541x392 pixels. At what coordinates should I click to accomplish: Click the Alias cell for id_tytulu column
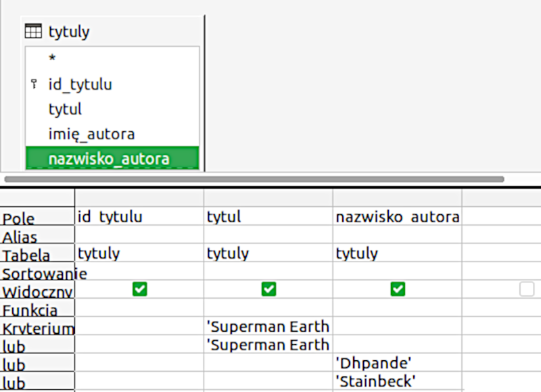[x=139, y=235]
